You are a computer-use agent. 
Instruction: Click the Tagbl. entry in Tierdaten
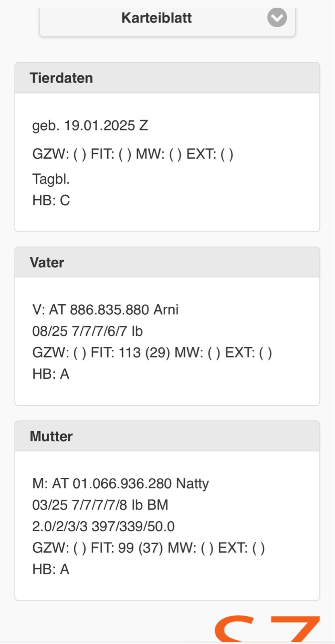click(51, 179)
